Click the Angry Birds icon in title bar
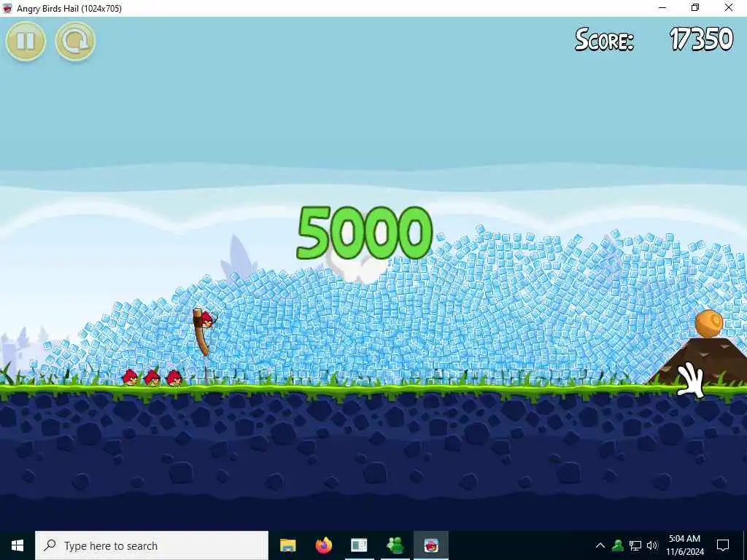Image resolution: width=747 pixels, height=560 pixels. [x=7, y=8]
